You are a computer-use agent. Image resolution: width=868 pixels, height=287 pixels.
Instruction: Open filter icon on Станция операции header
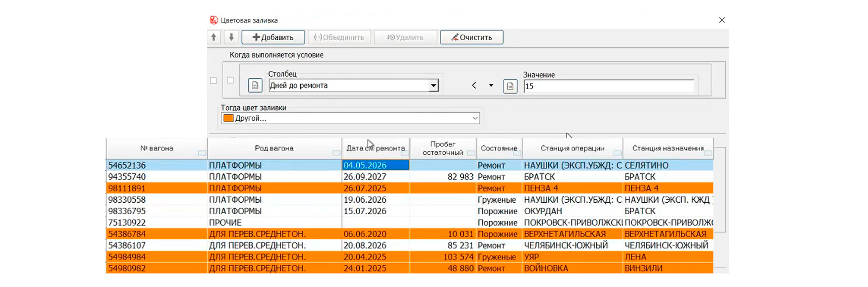pos(617,153)
